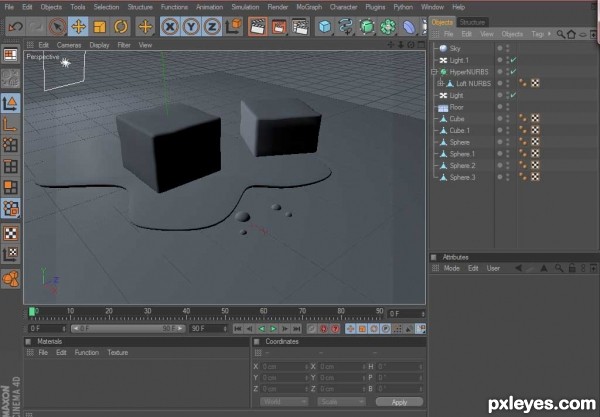The height and width of the screenshot is (417, 600).
Task: Click the texture tag on Cube
Action: 535,119
